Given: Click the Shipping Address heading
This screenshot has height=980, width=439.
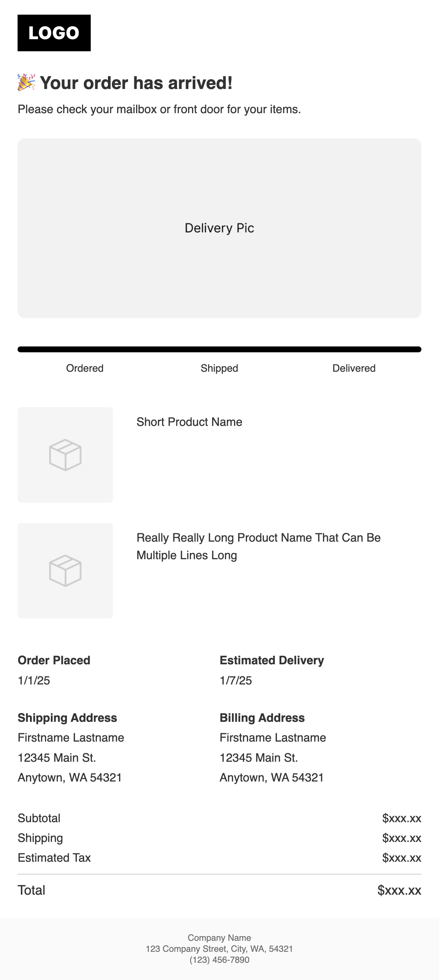Looking at the screenshot, I should pos(67,717).
